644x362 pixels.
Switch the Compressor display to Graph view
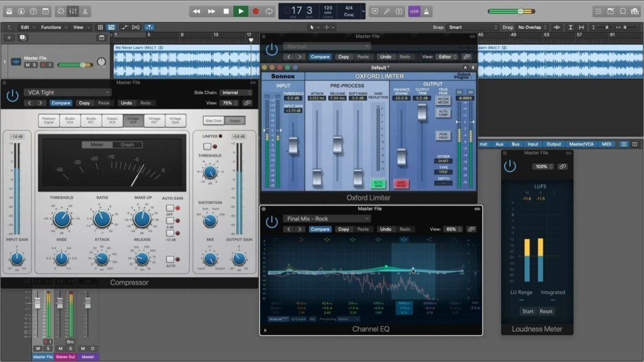pyautogui.click(x=128, y=144)
